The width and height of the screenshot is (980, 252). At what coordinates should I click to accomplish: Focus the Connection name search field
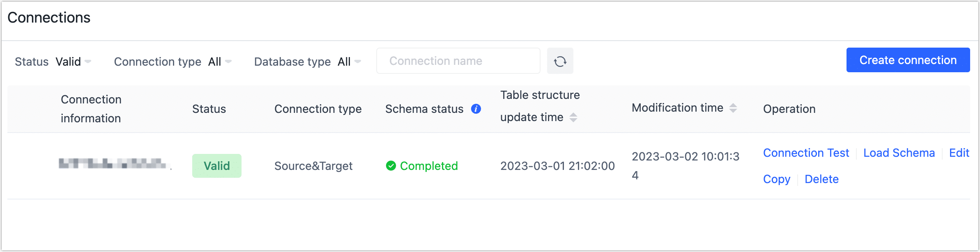click(458, 61)
